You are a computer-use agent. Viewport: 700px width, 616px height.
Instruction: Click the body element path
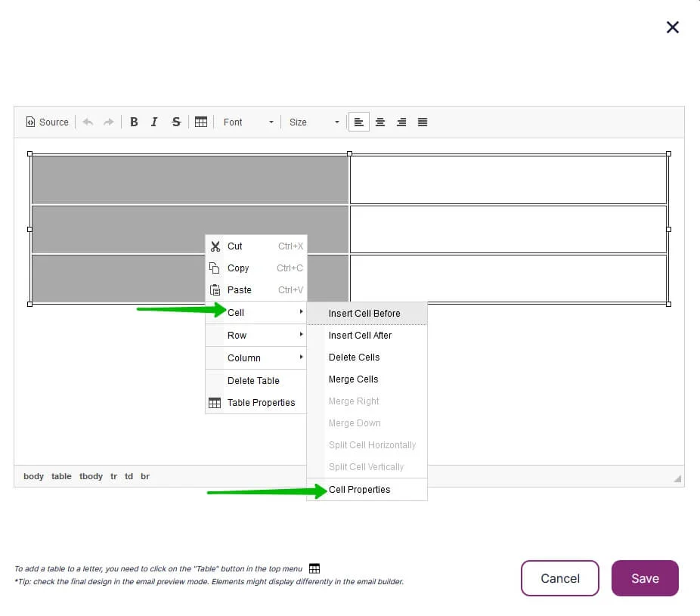pyautogui.click(x=33, y=476)
